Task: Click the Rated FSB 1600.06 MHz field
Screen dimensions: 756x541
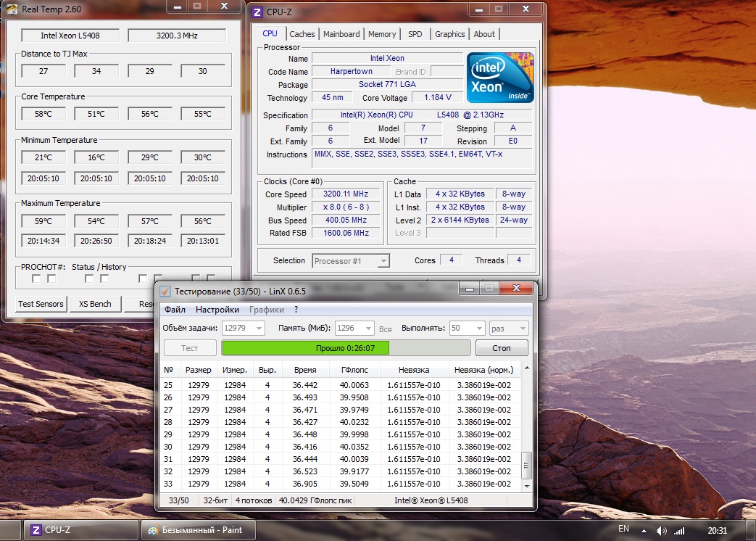Action: (346, 233)
